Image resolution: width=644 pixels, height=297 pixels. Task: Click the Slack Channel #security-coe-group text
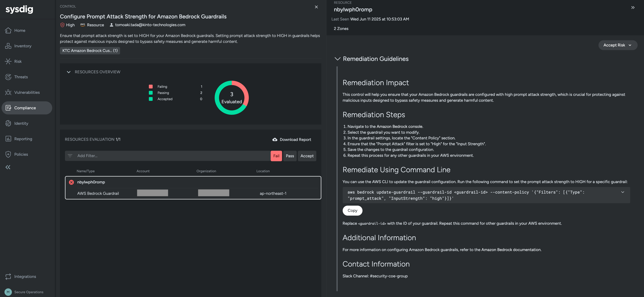click(375, 276)
